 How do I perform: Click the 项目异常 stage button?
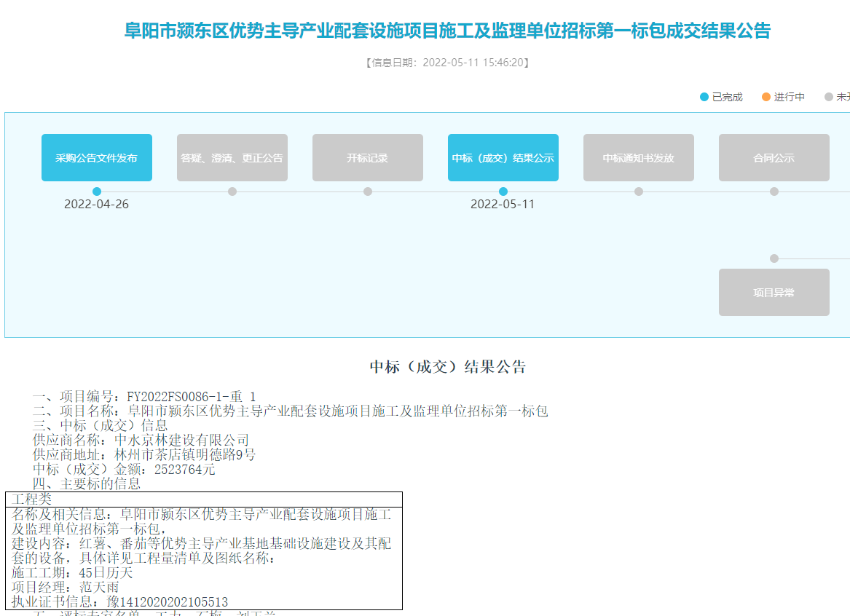774,292
